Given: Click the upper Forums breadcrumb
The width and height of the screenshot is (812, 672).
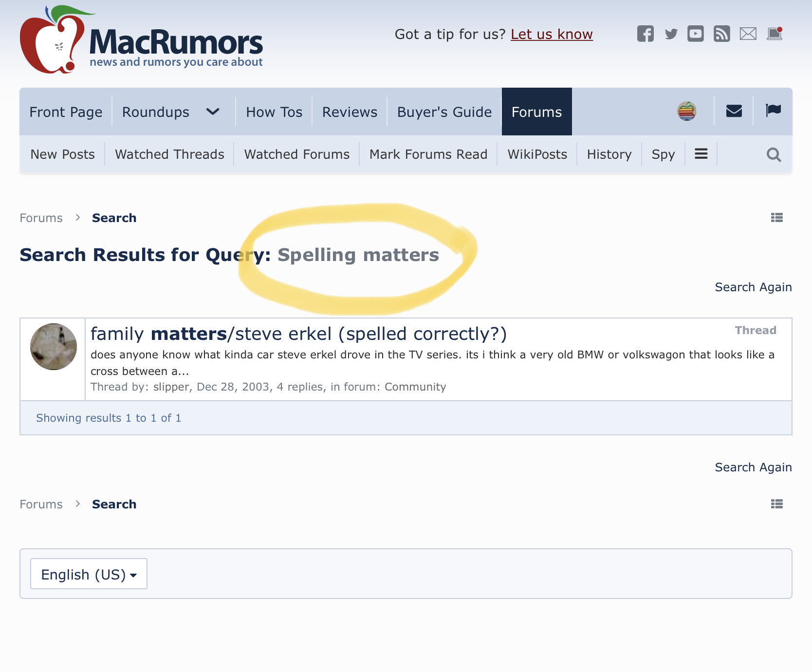Looking at the screenshot, I should (x=41, y=218).
